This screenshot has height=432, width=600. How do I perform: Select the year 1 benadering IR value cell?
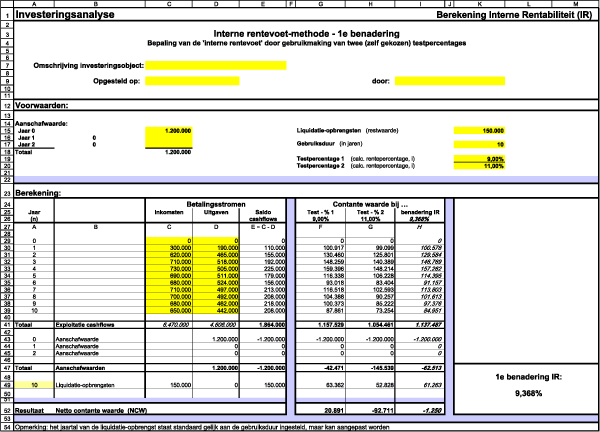[x=420, y=248]
